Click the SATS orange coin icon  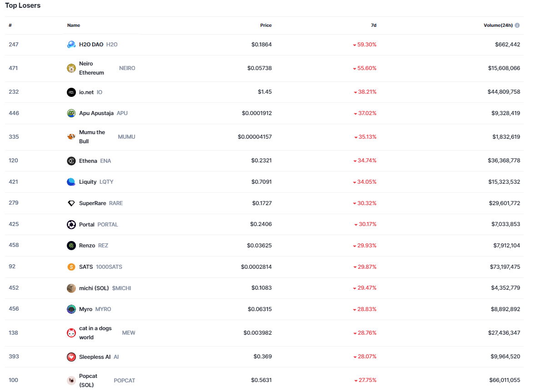click(71, 267)
